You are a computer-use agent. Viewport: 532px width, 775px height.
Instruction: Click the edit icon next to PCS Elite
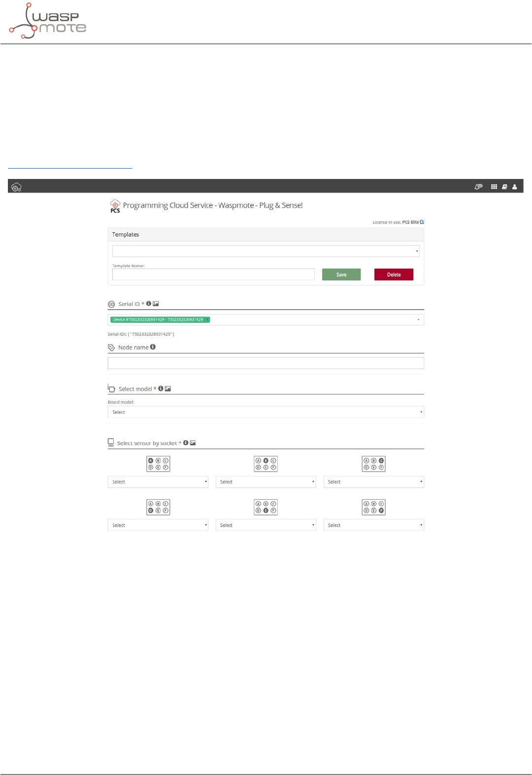coord(422,222)
